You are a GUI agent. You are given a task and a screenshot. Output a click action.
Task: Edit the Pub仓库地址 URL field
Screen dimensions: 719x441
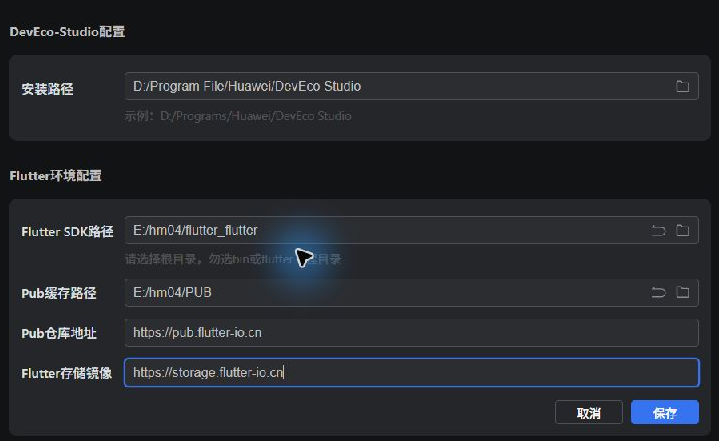coord(411,332)
